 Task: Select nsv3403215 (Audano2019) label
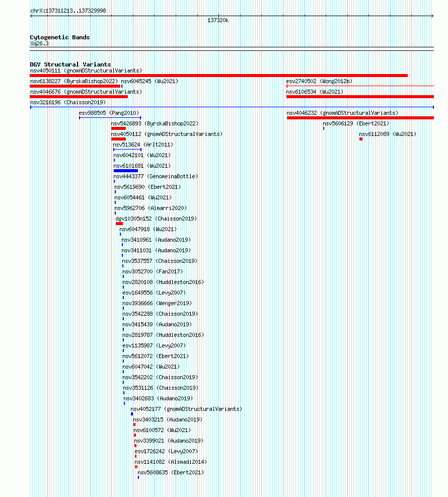point(168,419)
